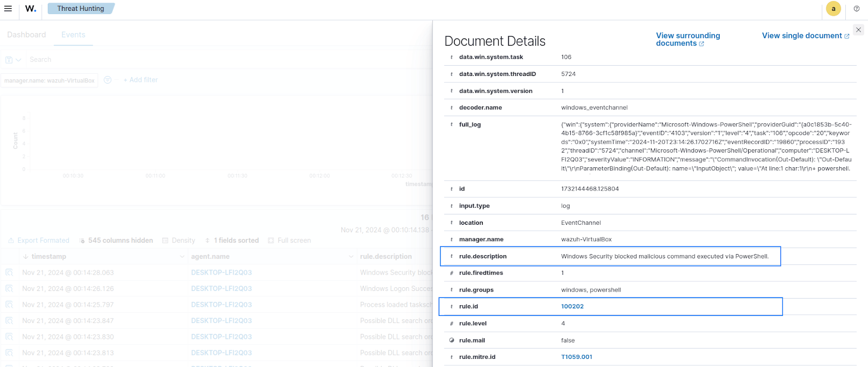The image size is (868, 367).
Task: Switch to the Dashboard tab
Action: (x=27, y=35)
